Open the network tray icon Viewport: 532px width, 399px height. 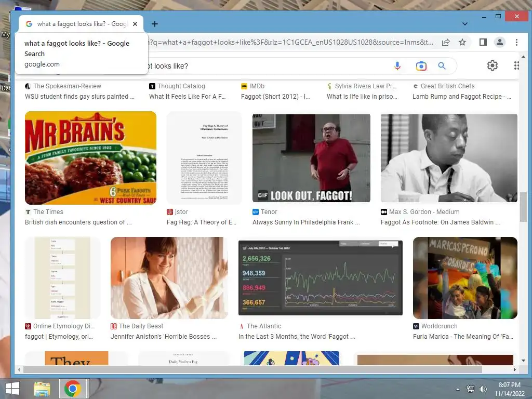coord(471,389)
